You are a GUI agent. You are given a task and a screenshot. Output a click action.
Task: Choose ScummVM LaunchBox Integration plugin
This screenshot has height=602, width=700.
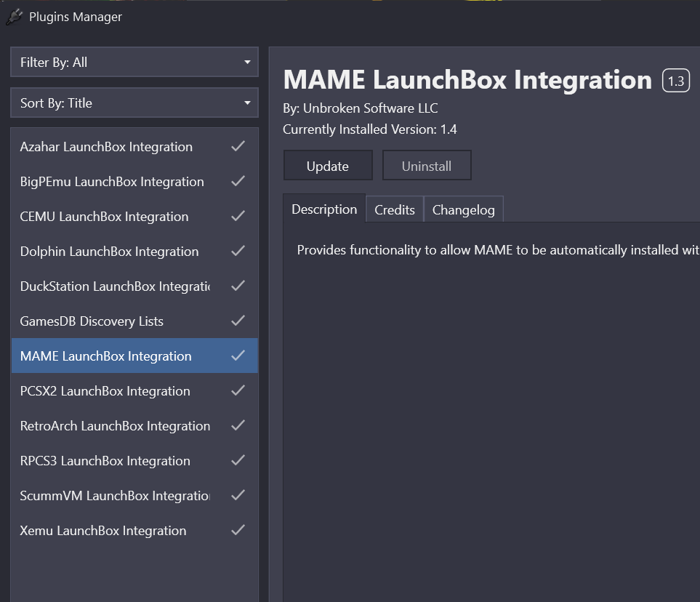coord(115,496)
